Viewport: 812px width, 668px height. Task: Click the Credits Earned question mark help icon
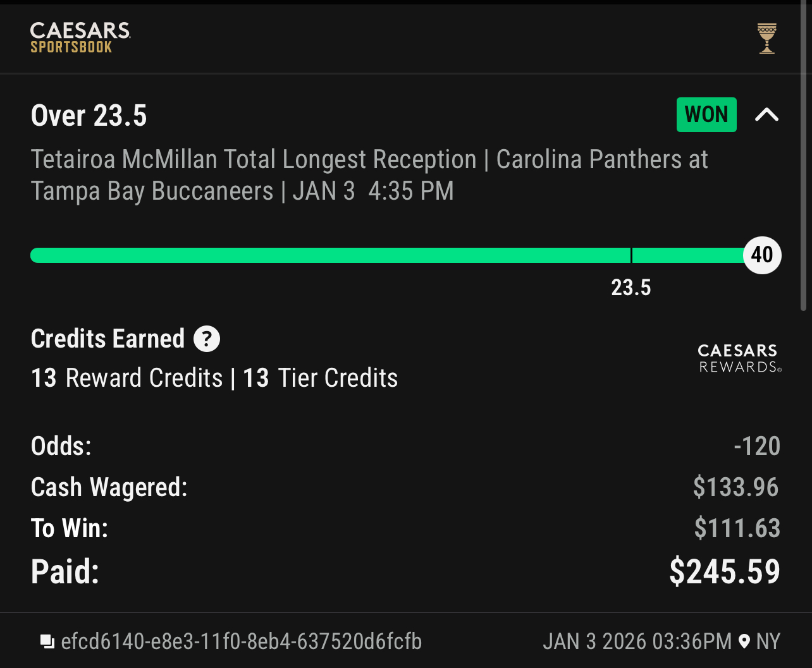click(x=207, y=339)
